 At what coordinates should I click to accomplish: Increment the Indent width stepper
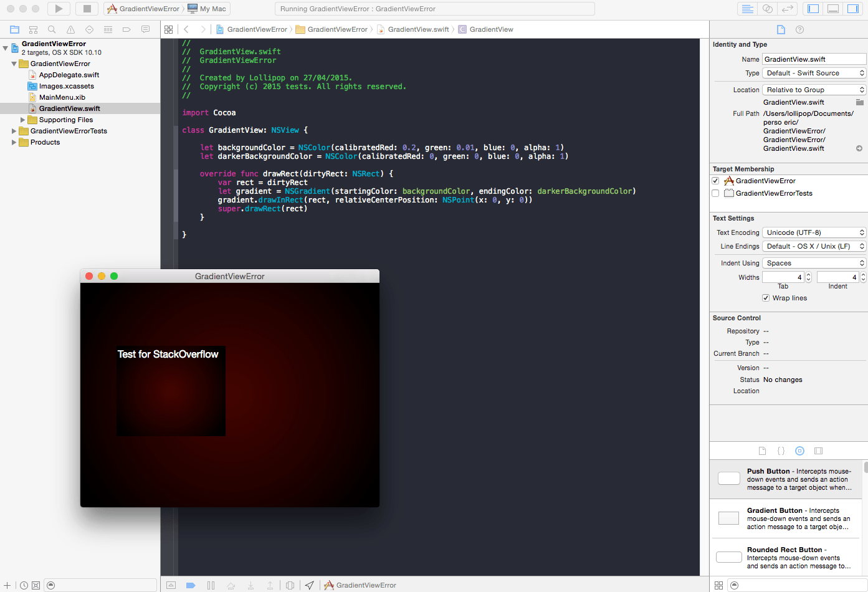point(863,275)
